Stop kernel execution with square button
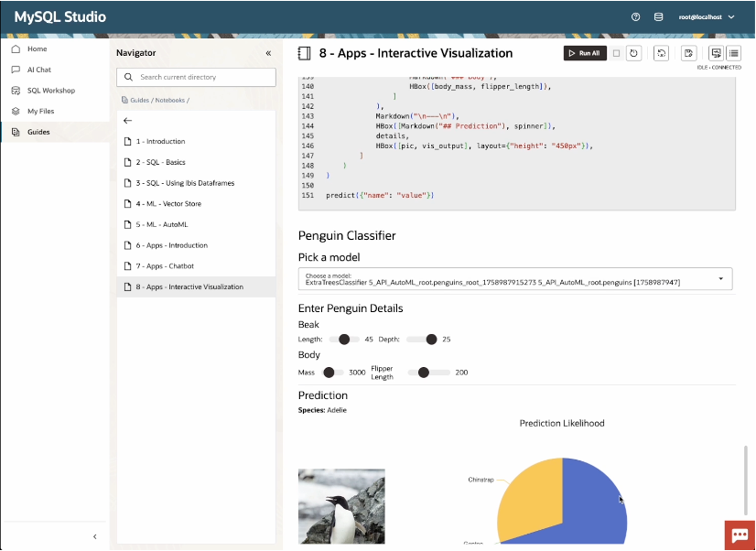Screen dimensions: 756x551 tap(616, 53)
